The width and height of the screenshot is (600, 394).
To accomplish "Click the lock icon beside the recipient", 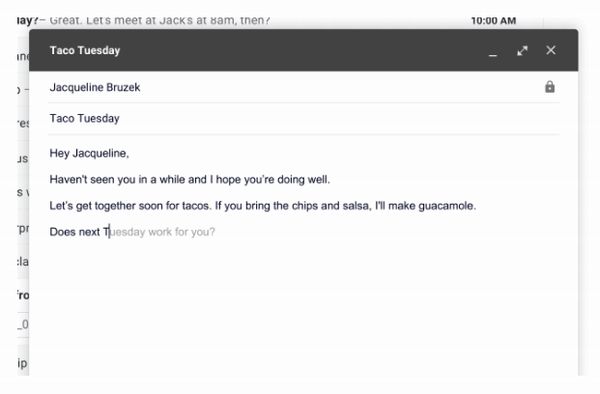I will (550, 87).
